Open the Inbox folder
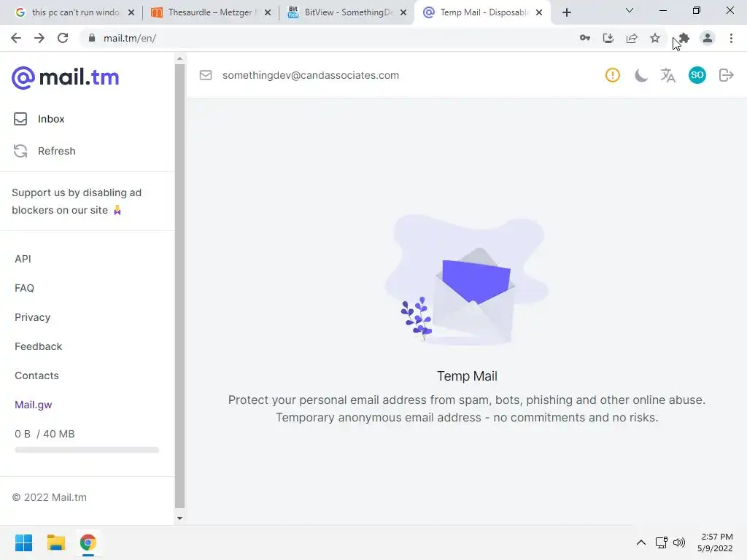This screenshot has height=560, width=747. 39,119
